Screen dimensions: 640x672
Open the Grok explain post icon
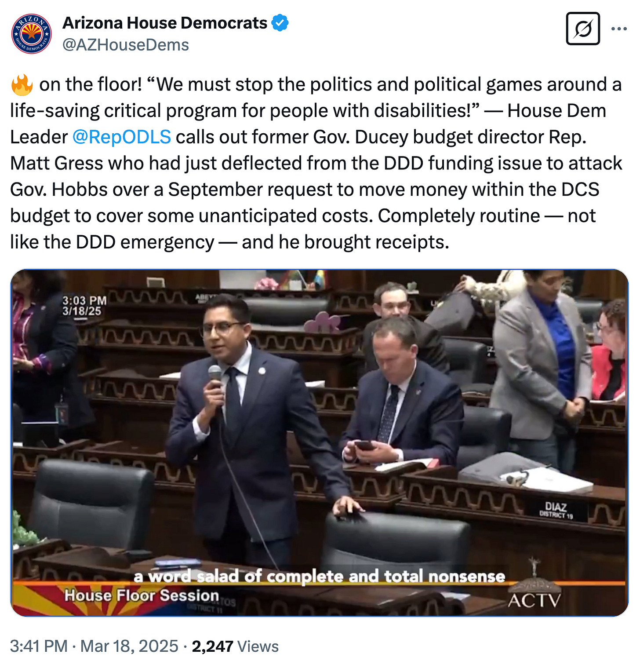583,29
